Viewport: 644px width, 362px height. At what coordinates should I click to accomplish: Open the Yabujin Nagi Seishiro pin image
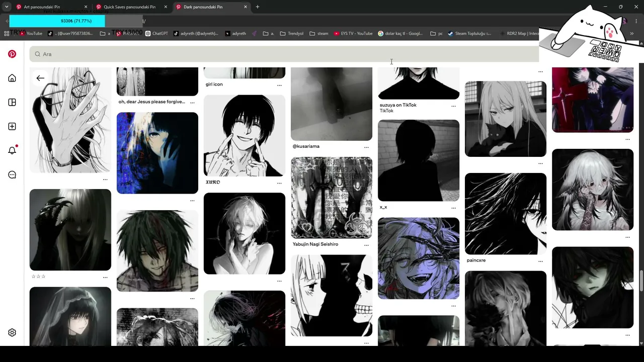332,198
